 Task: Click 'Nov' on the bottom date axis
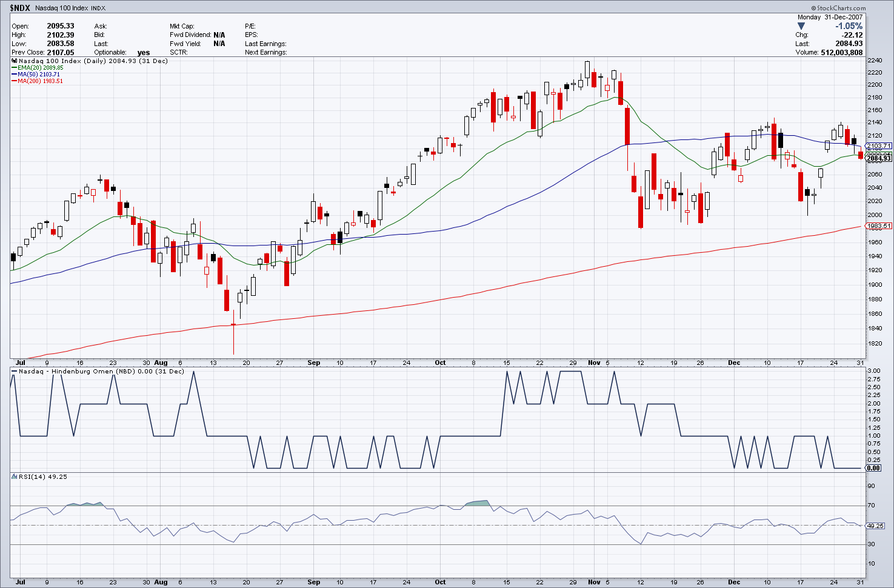(594, 582)
